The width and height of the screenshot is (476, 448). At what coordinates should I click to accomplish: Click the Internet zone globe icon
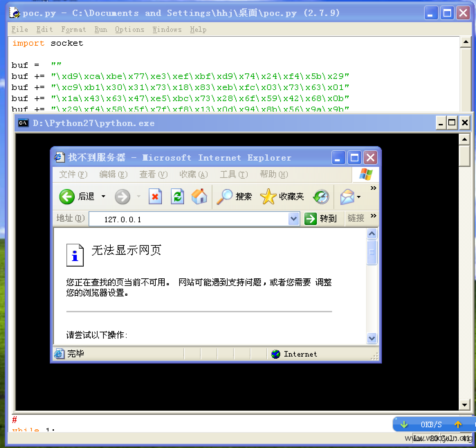point(276,354)
